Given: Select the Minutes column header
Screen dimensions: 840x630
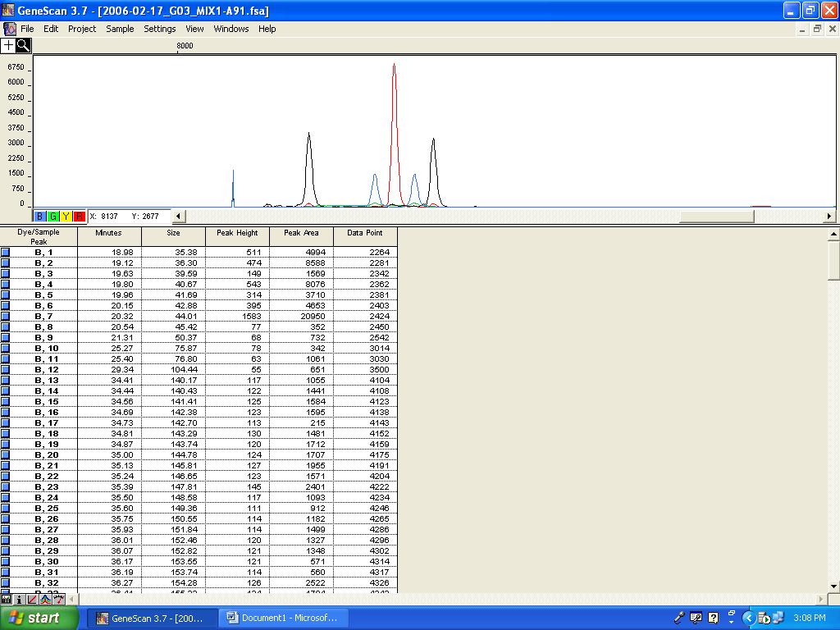Looking at the screenshot, I should [x=109, y=237].
